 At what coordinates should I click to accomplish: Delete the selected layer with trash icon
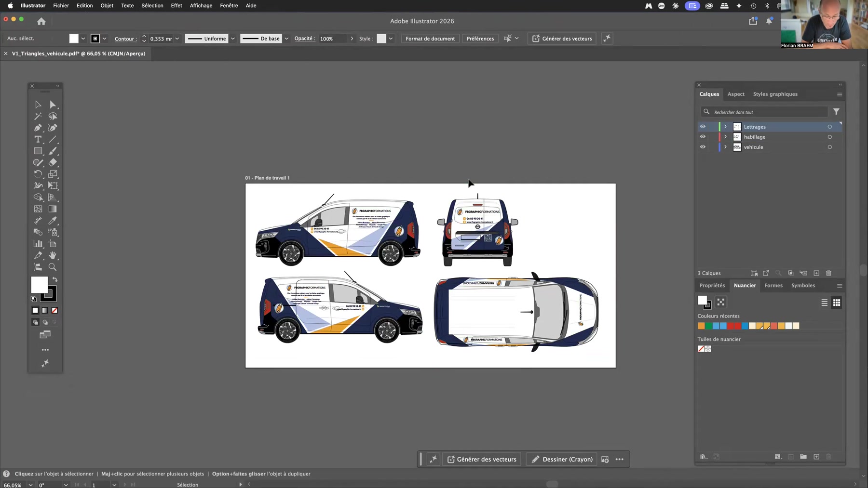(828, 273)
